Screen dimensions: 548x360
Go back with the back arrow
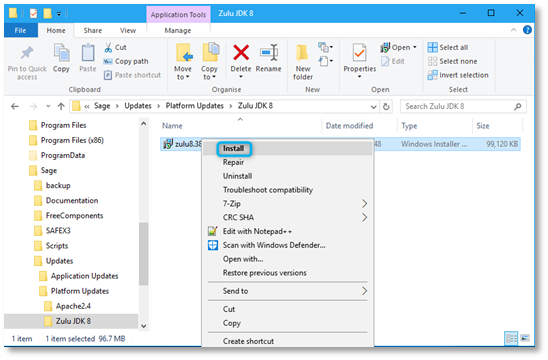pyautogui.click(x=15, y=106)
